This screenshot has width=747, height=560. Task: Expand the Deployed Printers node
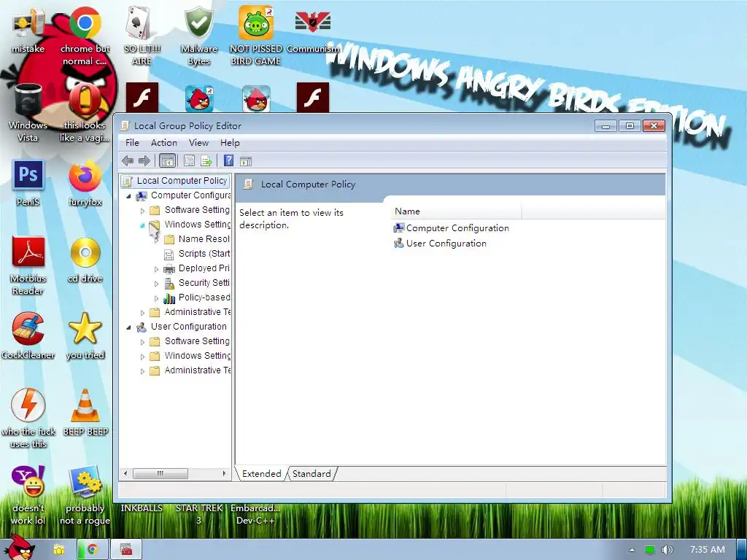coord(156,269)
